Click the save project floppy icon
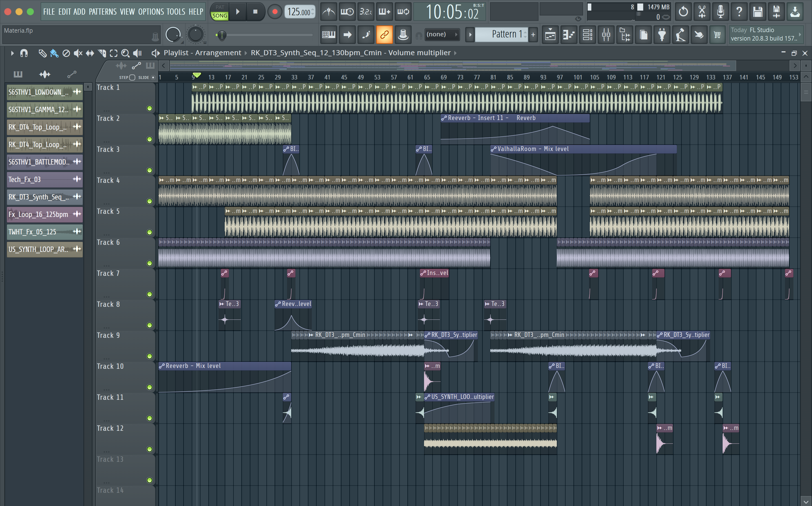 point(758,12)
